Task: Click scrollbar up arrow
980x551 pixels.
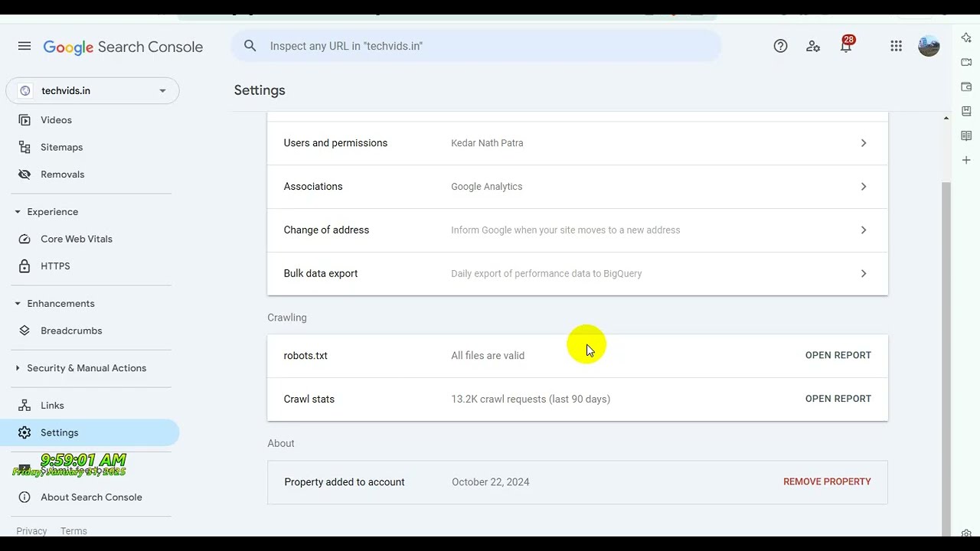Action: coord(946,118)
